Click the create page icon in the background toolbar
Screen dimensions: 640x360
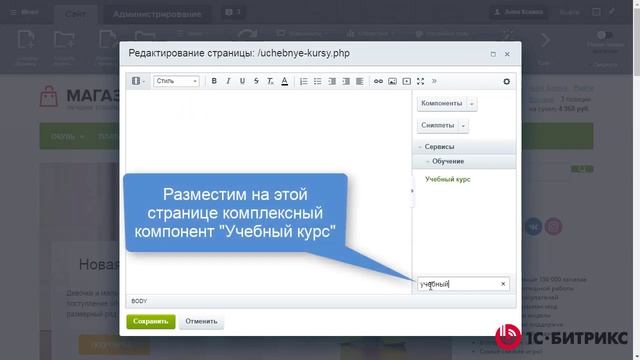click(27, 40)
